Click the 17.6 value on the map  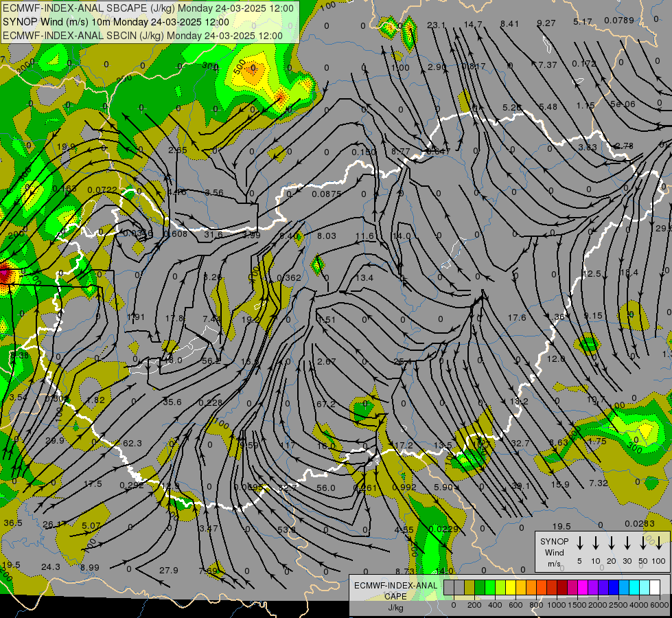click(517, 317)
